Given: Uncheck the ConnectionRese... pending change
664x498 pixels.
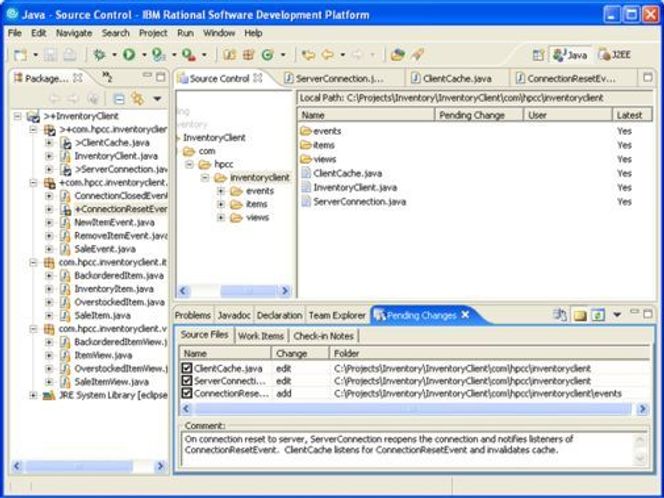Looking at the screenshot, I should click(x=186, y=393).
